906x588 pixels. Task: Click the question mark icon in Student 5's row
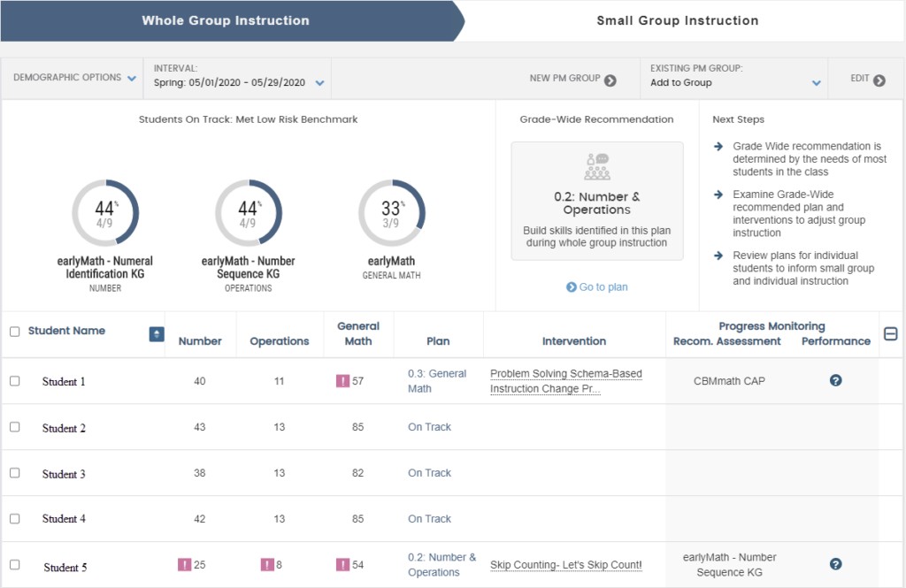click(835, 564)
